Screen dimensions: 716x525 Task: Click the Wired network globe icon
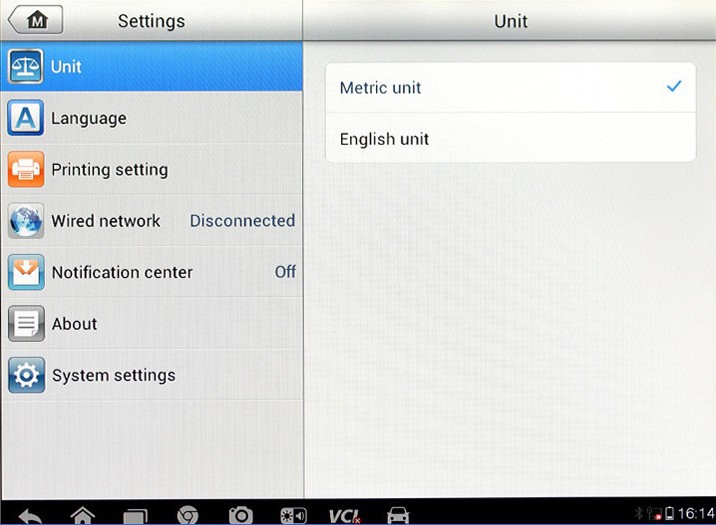[x=26, y=221]
